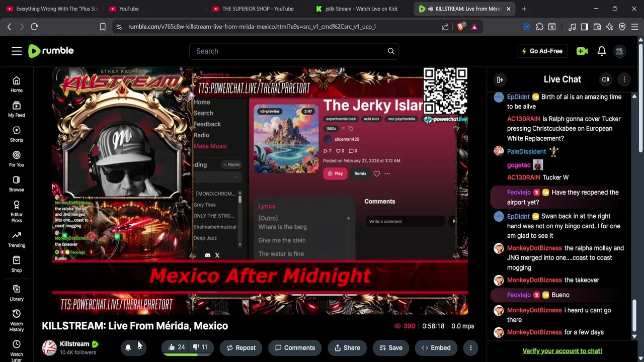Open Watch Later in sidebar

pyautogui.click(x=17, y=351)
